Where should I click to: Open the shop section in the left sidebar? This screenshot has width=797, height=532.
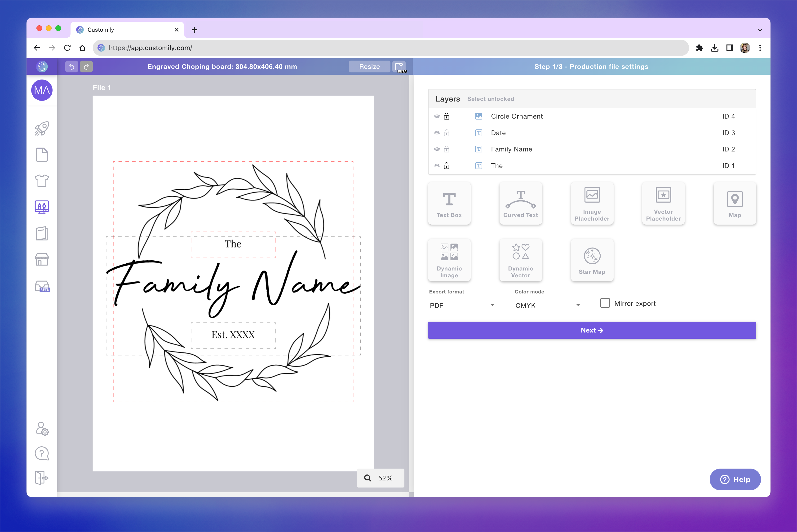click(42, 260)
